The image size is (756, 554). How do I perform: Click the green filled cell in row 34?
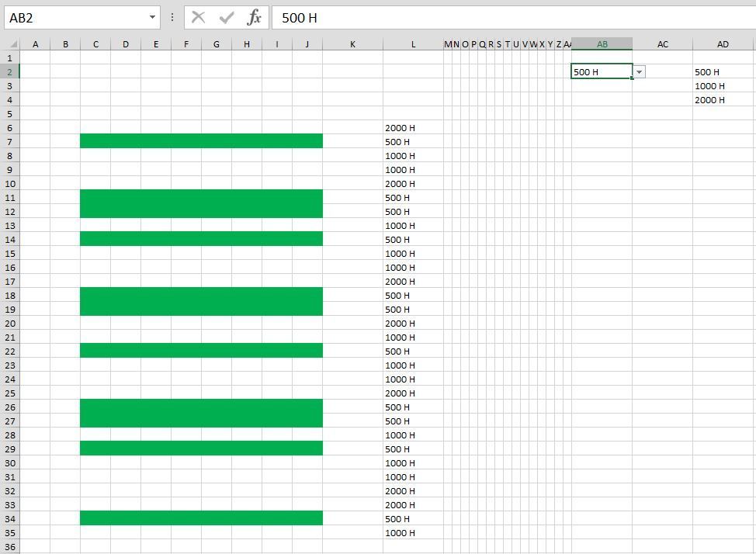click(201, 518)
